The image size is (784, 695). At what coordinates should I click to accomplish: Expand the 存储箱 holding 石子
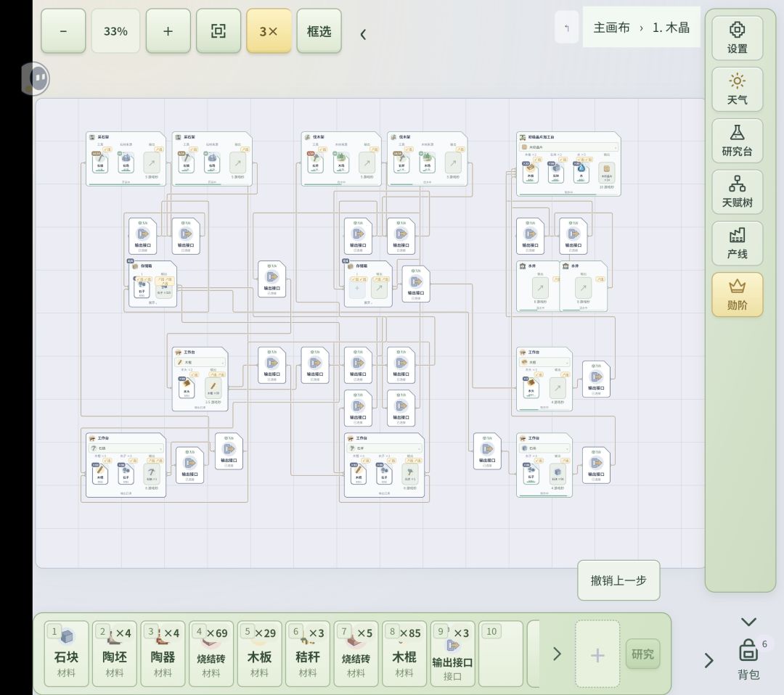152,303
